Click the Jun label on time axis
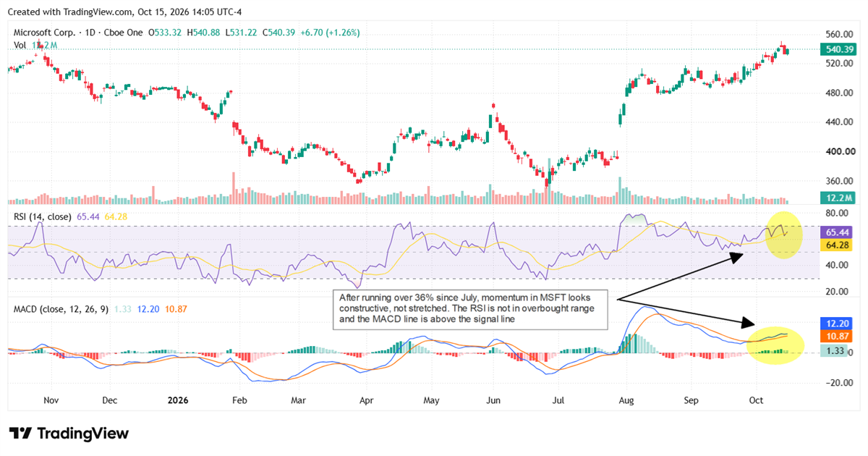The image size is (868, 456). [x=493, y=400]
